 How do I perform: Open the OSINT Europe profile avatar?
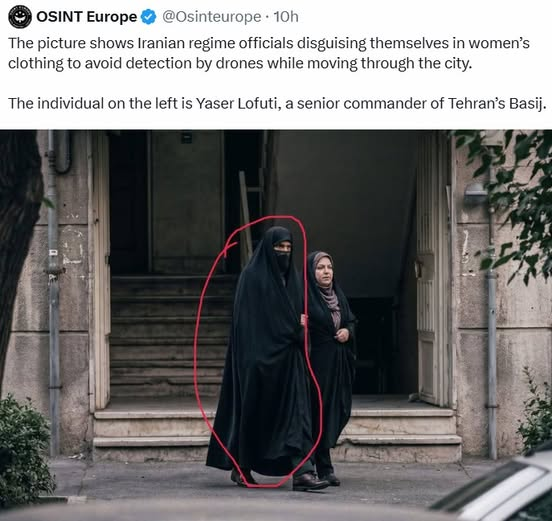click(20, 17)
